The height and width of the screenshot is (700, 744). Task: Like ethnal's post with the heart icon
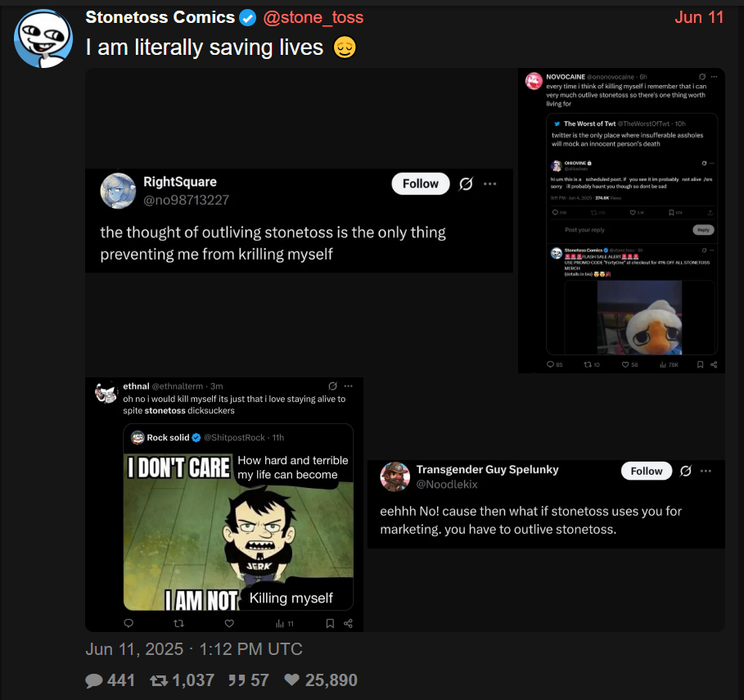[229, 623]
